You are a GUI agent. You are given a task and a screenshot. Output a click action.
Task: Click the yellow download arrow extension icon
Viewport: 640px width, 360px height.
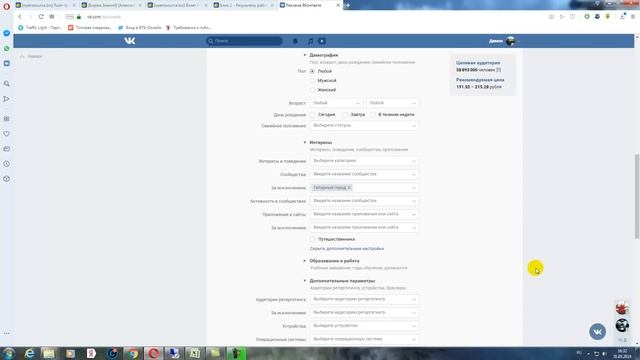tap(608, 17)
